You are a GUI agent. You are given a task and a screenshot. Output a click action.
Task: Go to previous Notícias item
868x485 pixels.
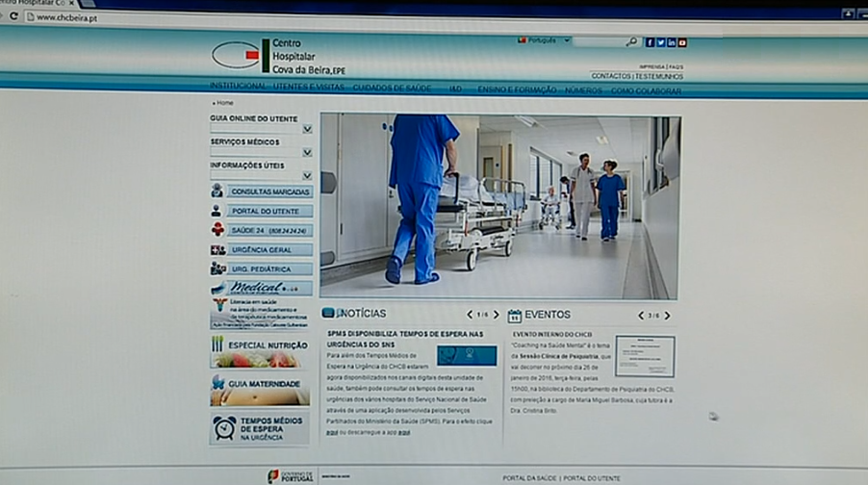click(470, 315)
